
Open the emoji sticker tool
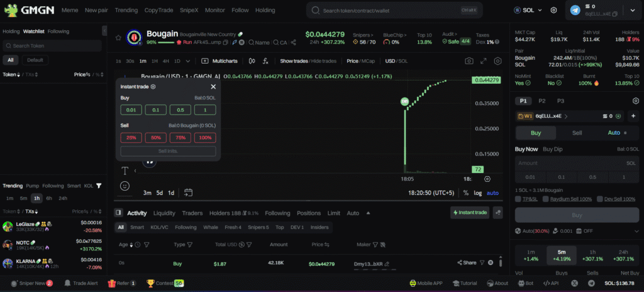(x=125, y=186)
